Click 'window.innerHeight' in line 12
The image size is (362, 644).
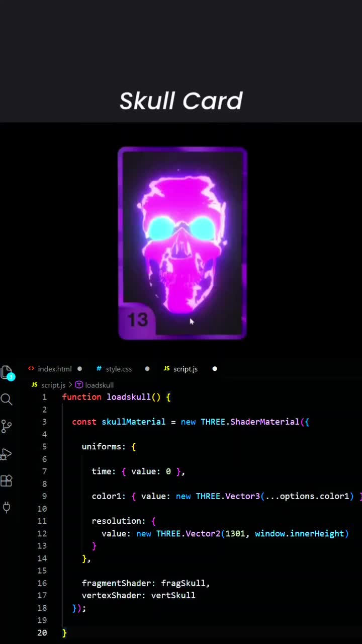coord(300,533)
